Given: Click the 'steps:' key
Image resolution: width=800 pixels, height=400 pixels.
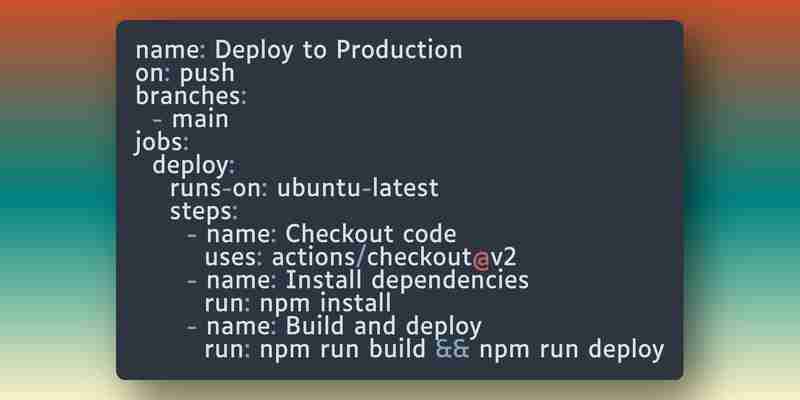Looking at the screenshot, I should [x=204, y=212].
